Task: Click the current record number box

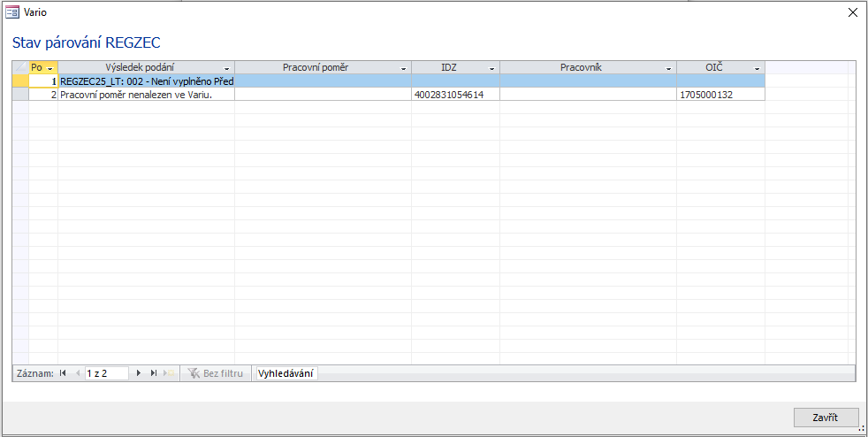Action: pyautogui.click(x=106, y=373)
